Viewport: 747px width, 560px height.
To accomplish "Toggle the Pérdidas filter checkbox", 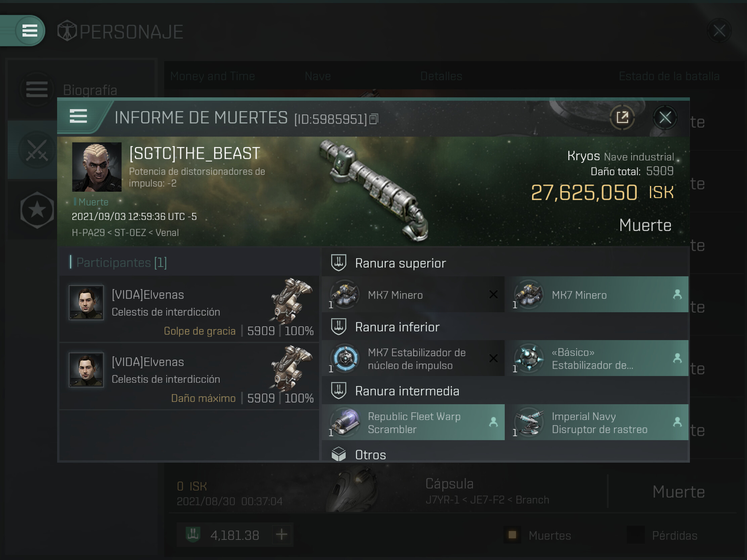I will coord(635,535).
